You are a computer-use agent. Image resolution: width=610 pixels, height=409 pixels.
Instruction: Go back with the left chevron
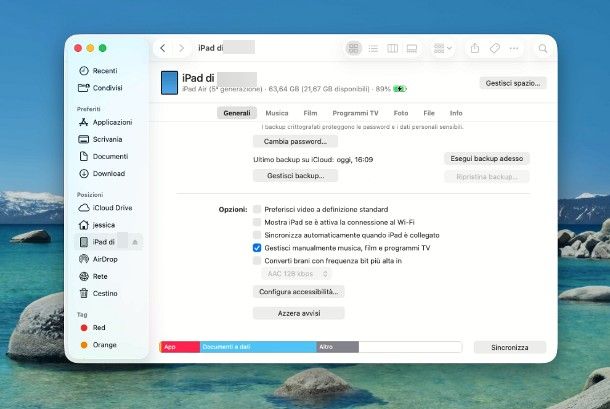[x=163, y=48]
